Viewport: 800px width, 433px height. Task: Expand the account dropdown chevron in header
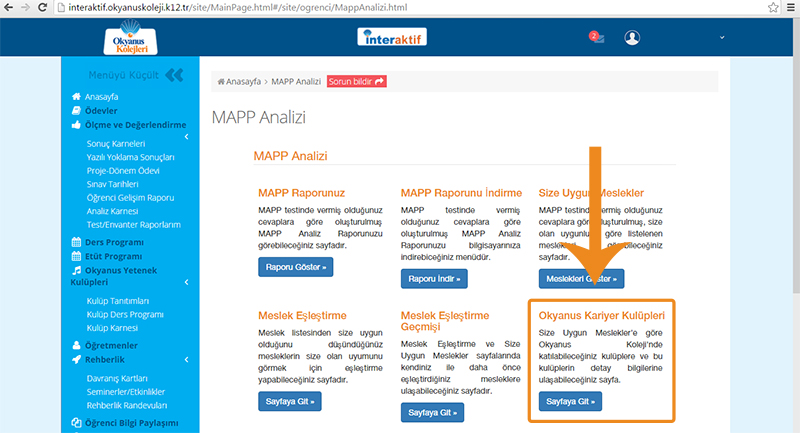[722, 37]
